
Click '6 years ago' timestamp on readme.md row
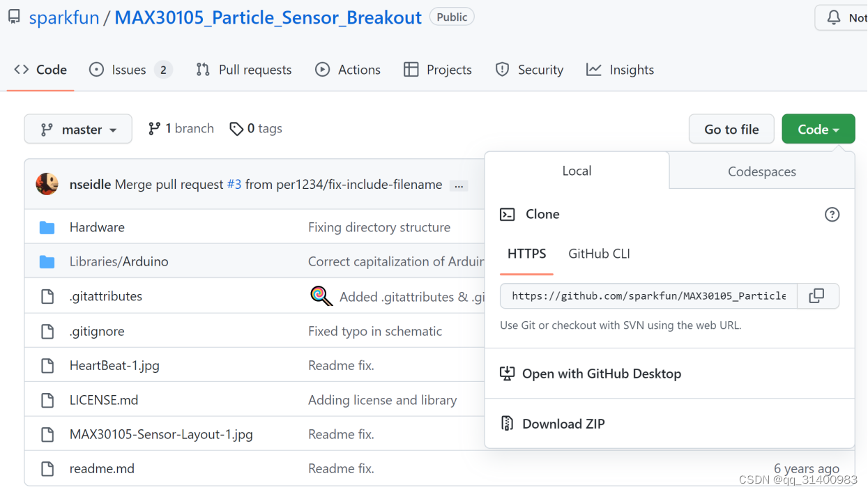point(807,468)
